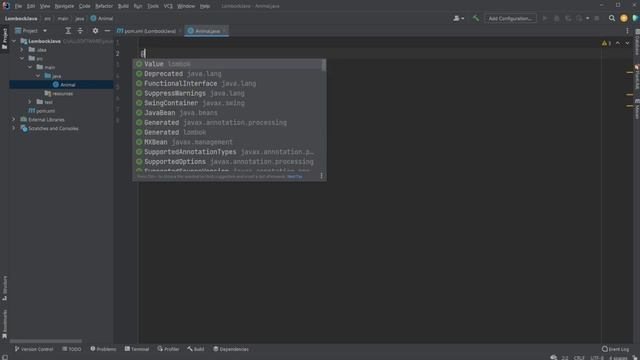Click the orange IDE updates icon
The image size is (640, 360).
tap(624, 18)
